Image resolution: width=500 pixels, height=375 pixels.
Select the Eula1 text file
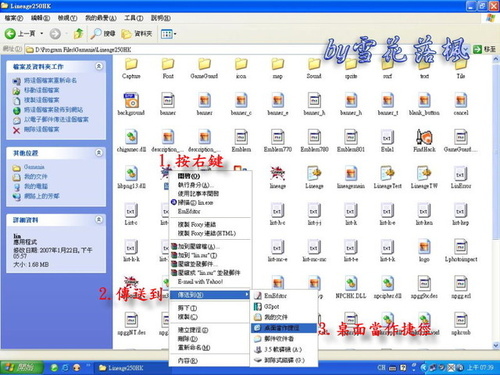pos(387,141)
